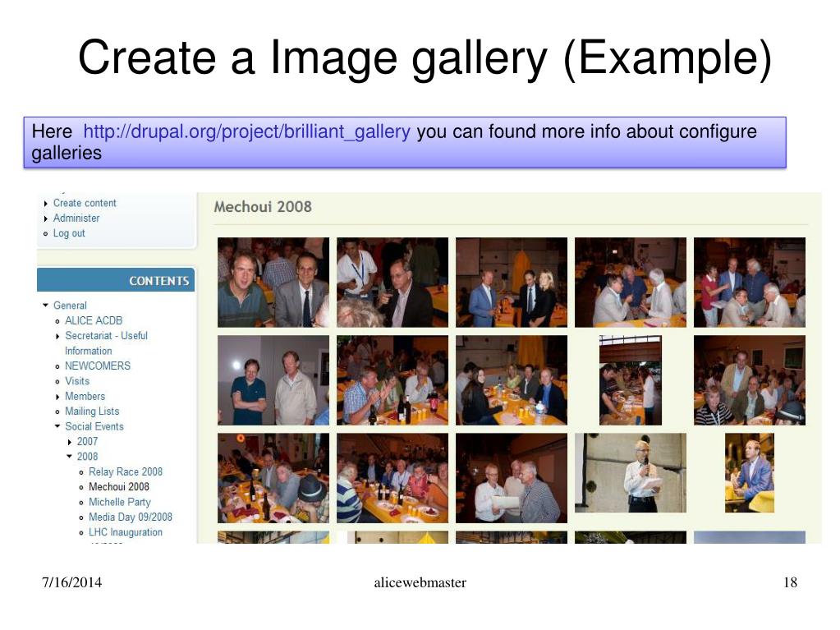
Task: Collapse the 2008 arrow
Action: [69, 457]
